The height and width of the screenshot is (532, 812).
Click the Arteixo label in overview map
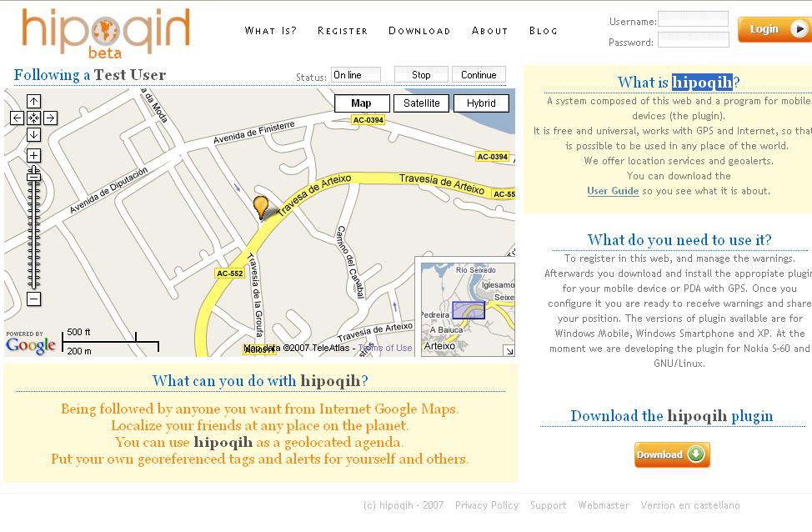pyautogui.click(x=439, y=346)
